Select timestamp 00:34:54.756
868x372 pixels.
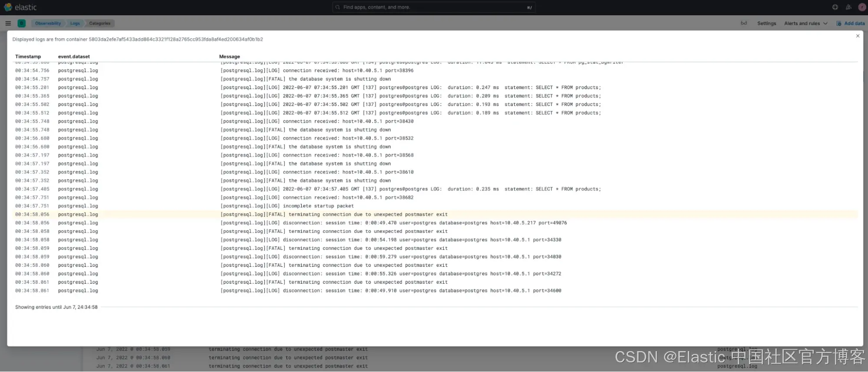tap(32, 70)
